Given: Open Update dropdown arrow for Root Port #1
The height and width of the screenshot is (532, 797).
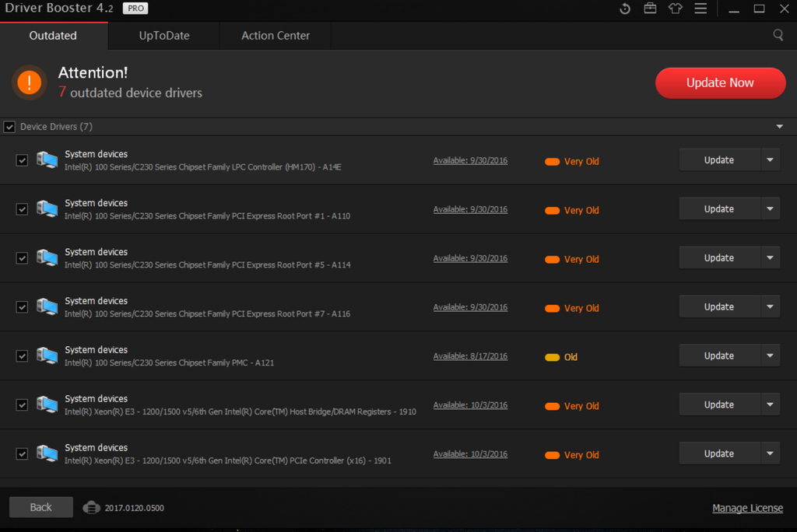Looking at the screenshot, I should tap(770, 209).
